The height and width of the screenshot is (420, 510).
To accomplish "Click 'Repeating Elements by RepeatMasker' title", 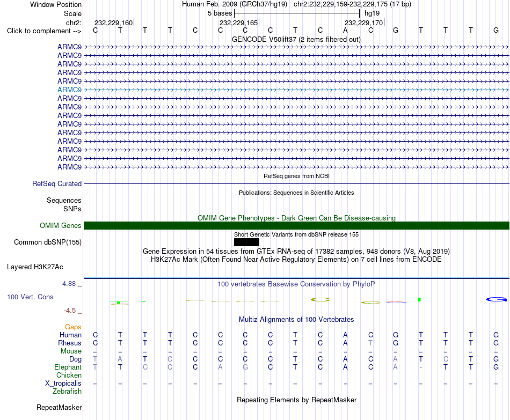I will [296, 400].
